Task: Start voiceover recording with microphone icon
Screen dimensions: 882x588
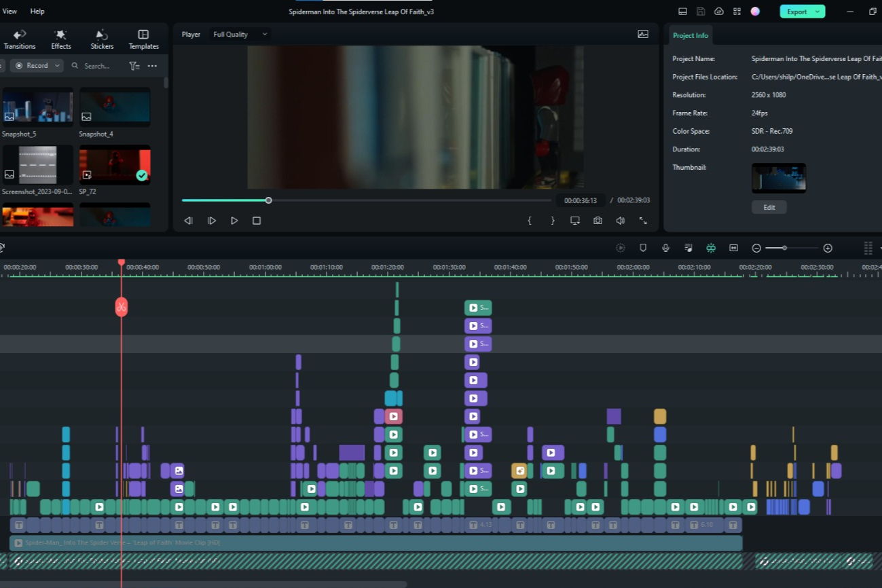Action: 665,249
